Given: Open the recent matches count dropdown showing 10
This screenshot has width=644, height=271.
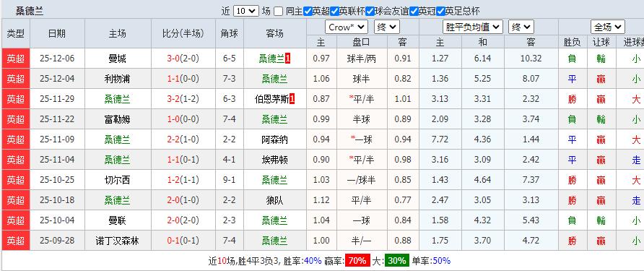Looking at the screenshot, I should pos(245,11).
